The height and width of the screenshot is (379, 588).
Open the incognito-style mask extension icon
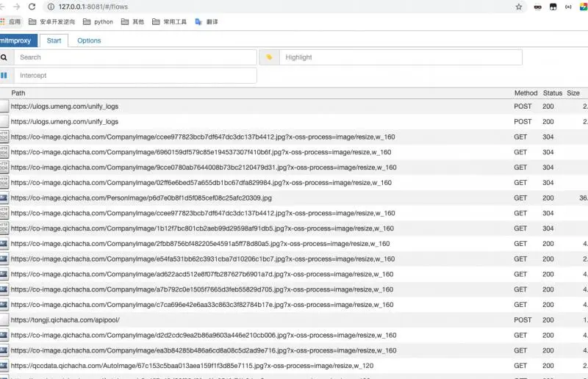tap(537, 7)
